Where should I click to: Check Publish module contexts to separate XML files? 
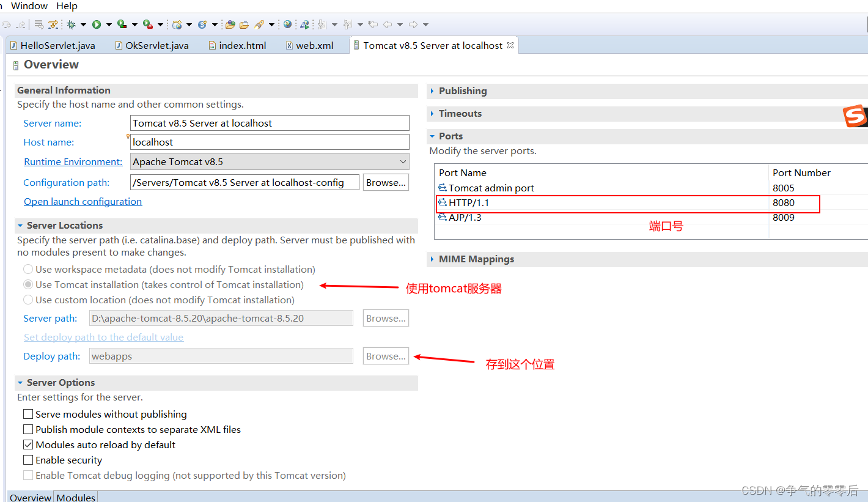[28, 429]
